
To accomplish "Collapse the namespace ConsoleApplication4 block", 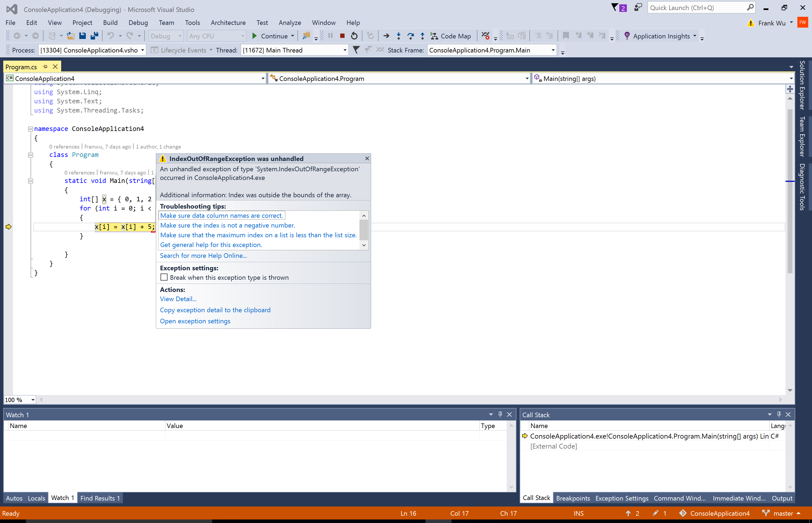I will [30, 129].
